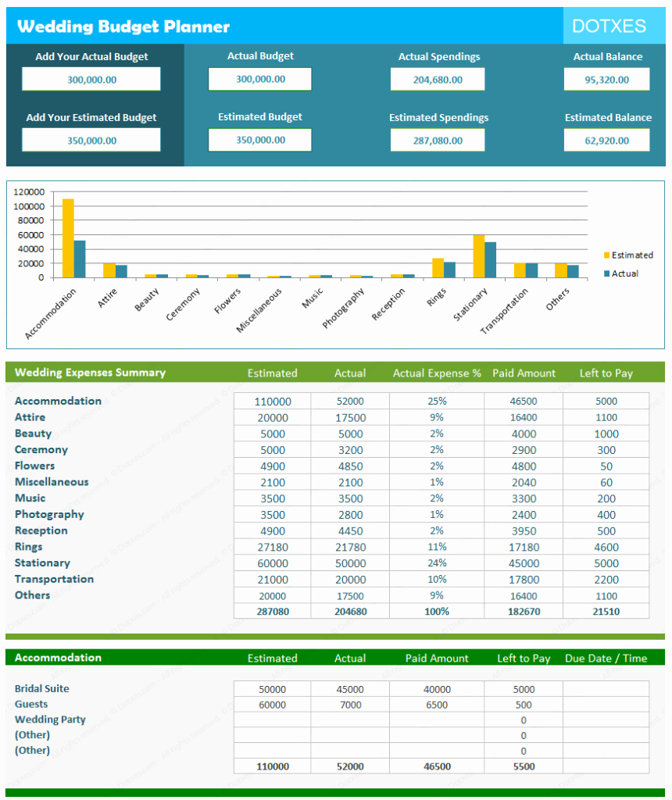672x800 pixels.
Task: Click the Photography actual cell 2800
Action: point(350,516)
